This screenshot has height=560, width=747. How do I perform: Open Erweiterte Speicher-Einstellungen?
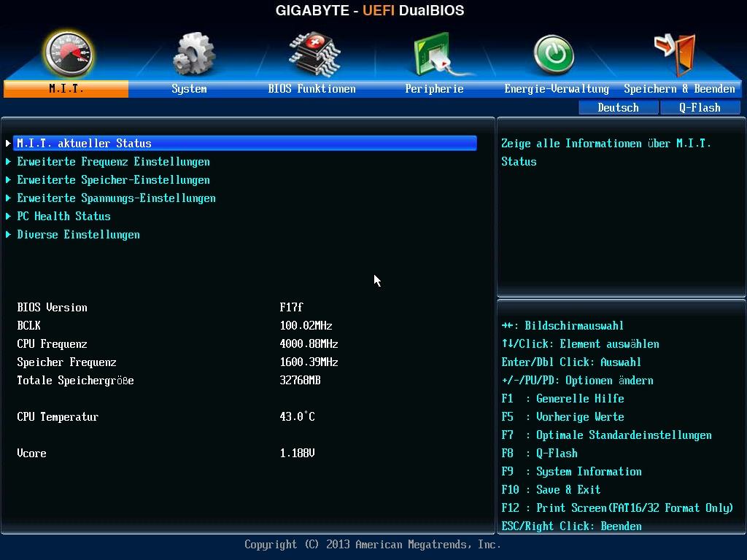pyautogui.click(x=113, y=180)
